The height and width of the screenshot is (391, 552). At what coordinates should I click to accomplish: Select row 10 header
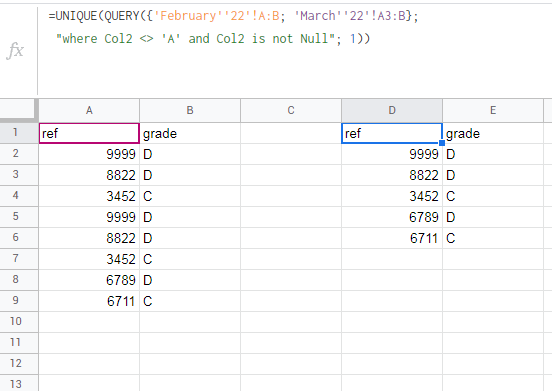[x=19, y=322]
